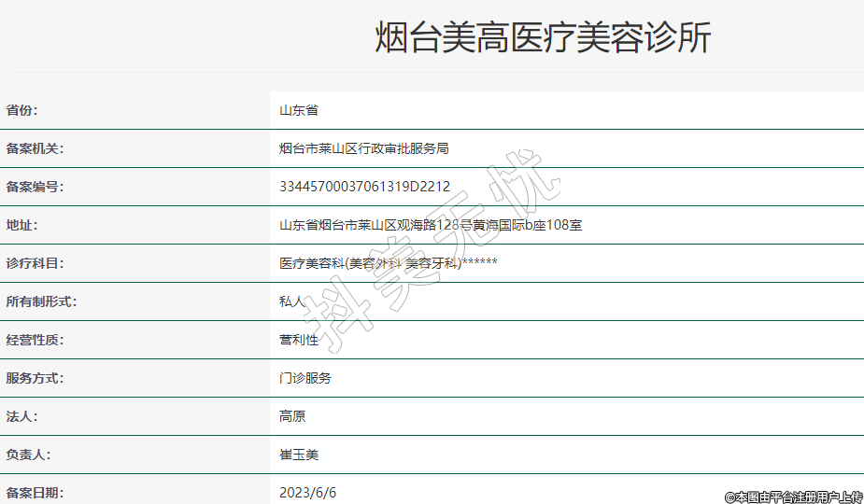The image size is (864, 504).
Task: Click 烟台市莱山区行政审批服务局 value text
Action: (364, 148)
